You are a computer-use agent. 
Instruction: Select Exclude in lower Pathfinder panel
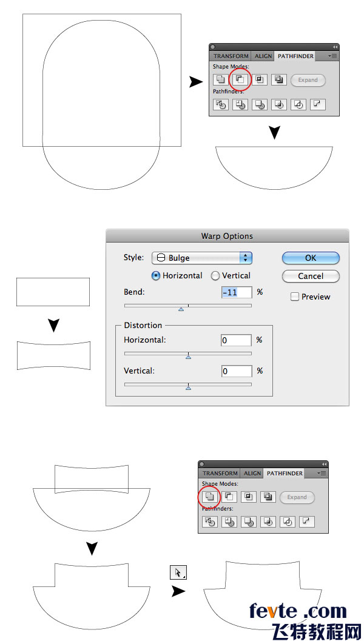tap(268, 497)
